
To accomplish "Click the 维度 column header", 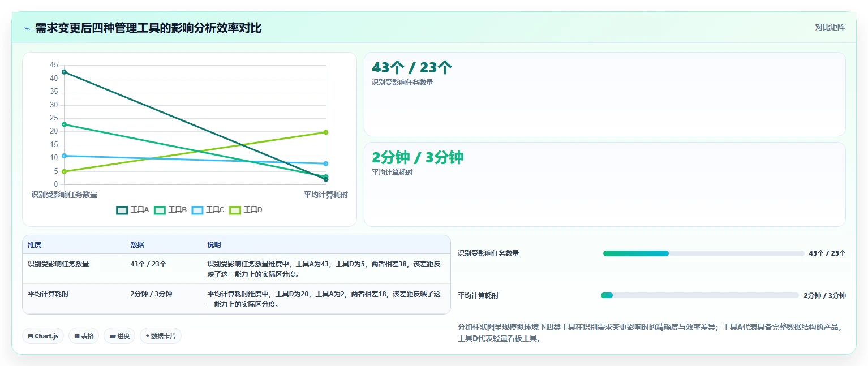I will 35,245.
